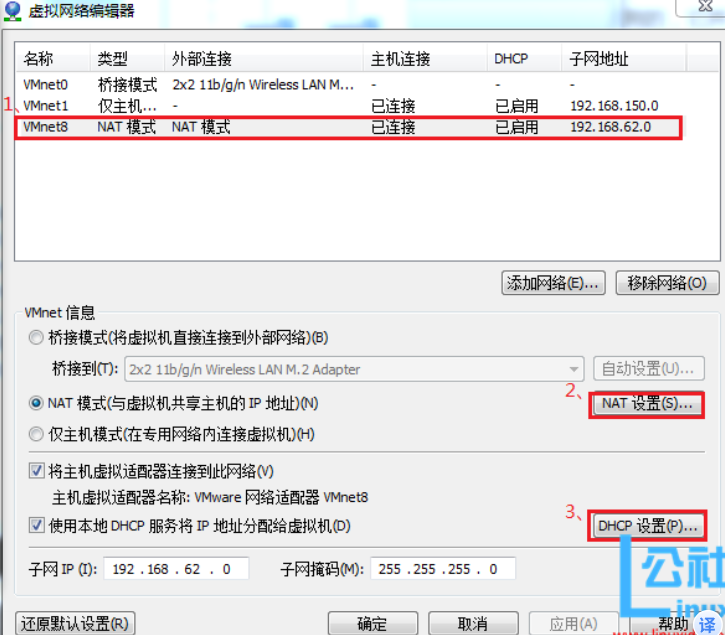The height and width of the screenshot is (635, 725).
Task: Click 桥接模式 type cell of VMnet0
Action: click(128, 85)
